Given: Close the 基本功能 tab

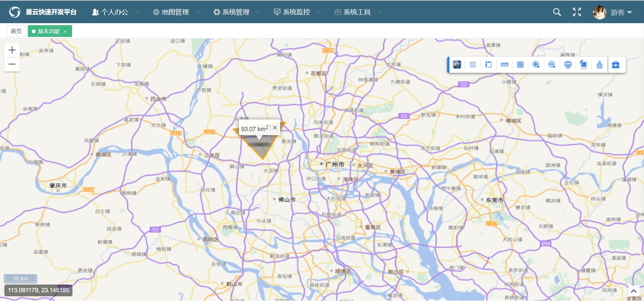Looking at the screenshot, I should pyautogui.click(x=65, y=32).
